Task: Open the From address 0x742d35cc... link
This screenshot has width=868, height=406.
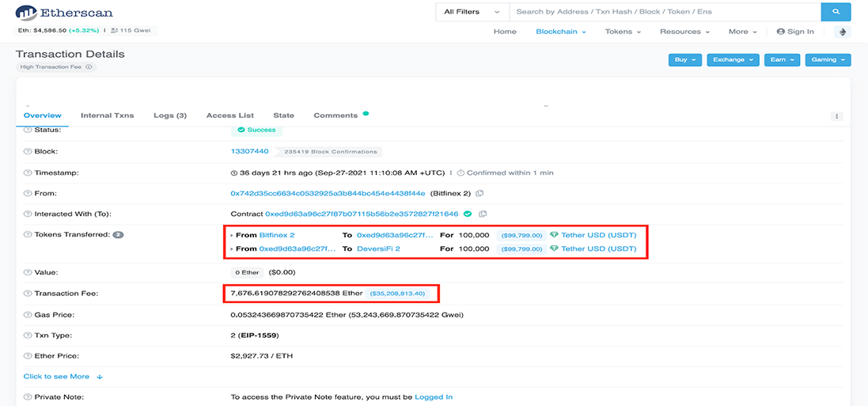Action: [x=328, y=193]
